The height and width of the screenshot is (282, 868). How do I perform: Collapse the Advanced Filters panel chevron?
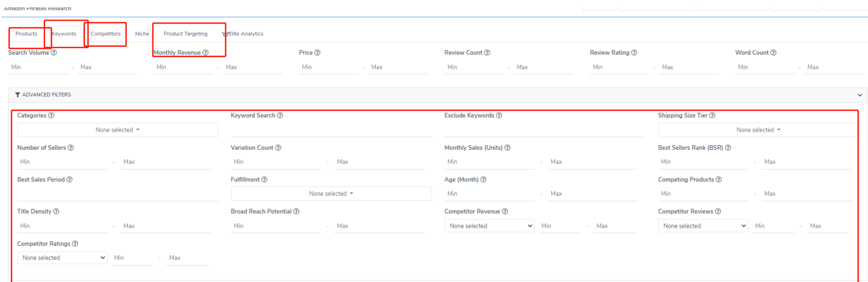860,95
